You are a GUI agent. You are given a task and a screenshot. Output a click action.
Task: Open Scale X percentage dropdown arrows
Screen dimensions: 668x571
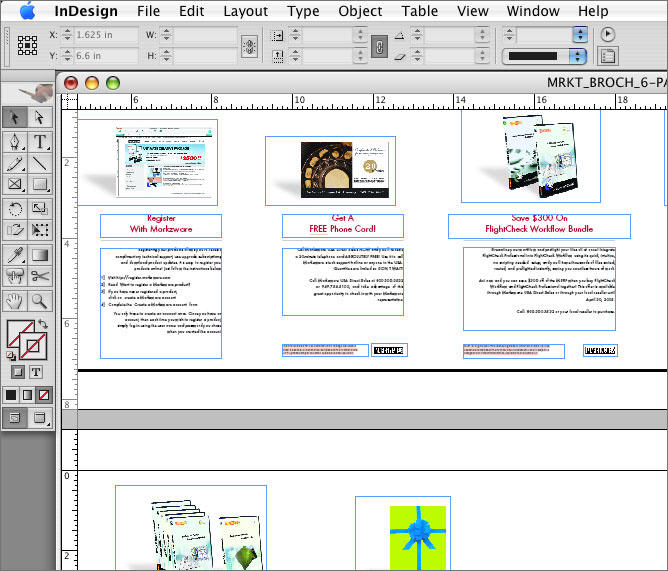click(360, 35)
